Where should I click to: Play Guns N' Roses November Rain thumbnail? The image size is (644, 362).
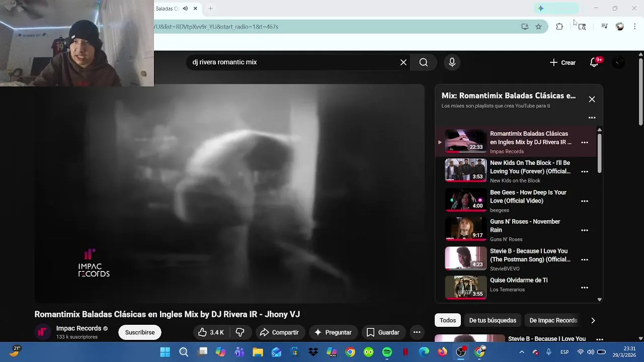tap(465, 229)
